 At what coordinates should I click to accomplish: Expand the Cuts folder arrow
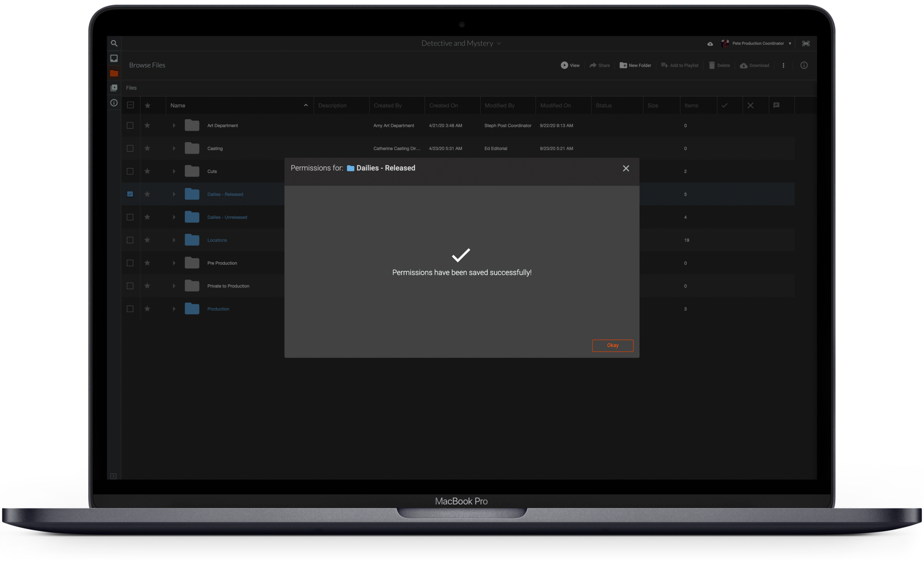pyautogui.click(x=174, y=171)
